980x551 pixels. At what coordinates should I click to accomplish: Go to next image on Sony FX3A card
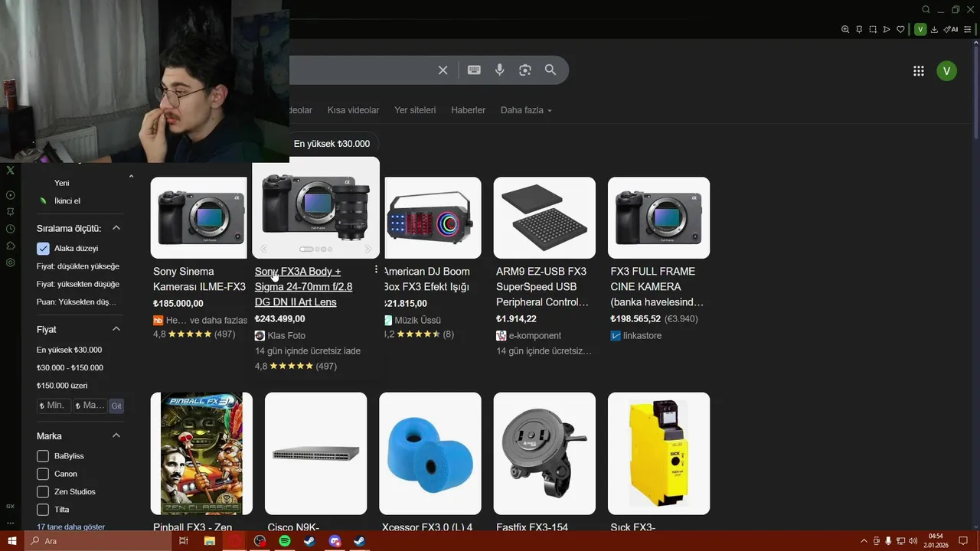coord(367,249)
